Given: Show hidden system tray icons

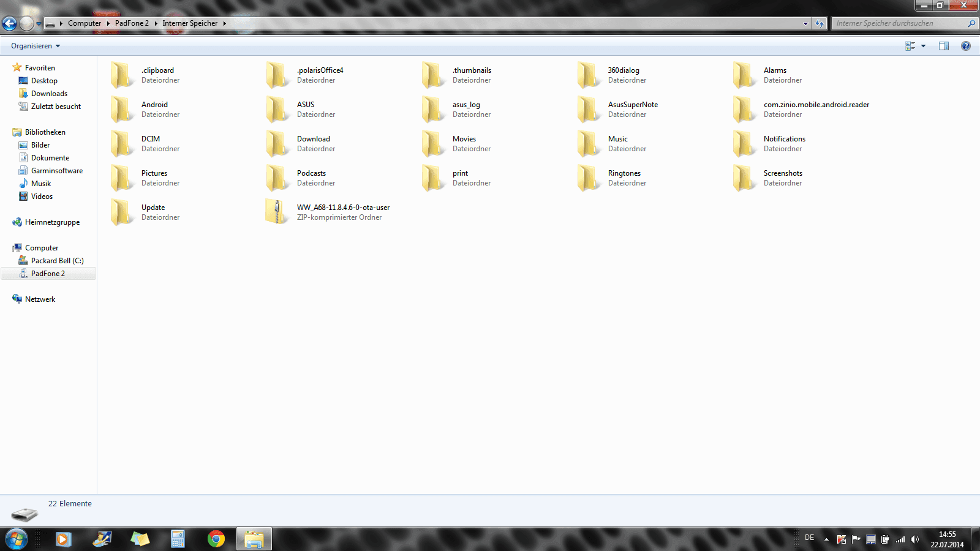Looking at the screenshot, I should coord(826,539).
